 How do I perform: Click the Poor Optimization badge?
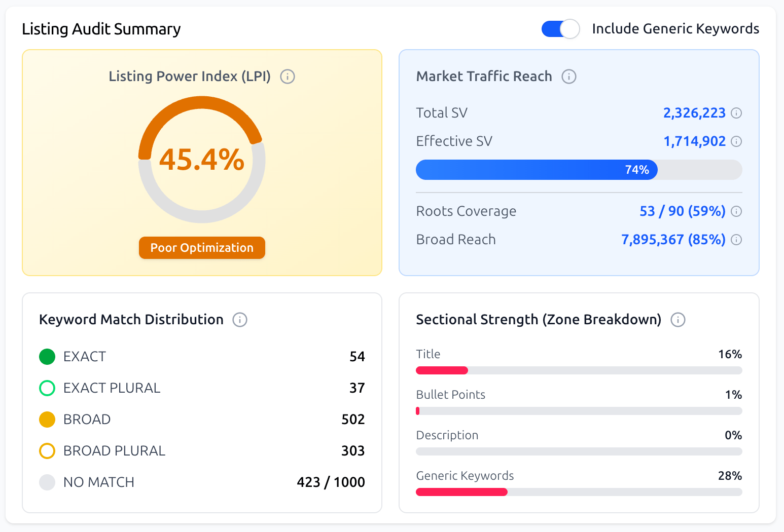[x=201, y=248]
